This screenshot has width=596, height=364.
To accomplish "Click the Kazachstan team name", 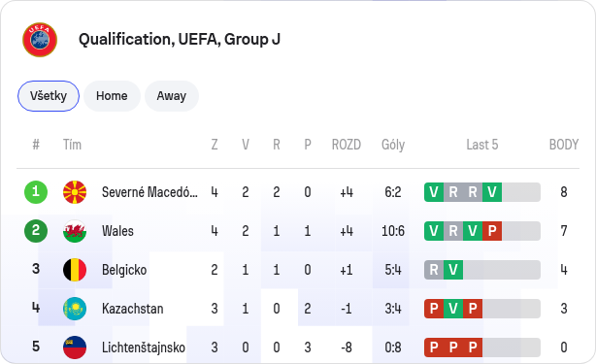I will tap(132, 309).
